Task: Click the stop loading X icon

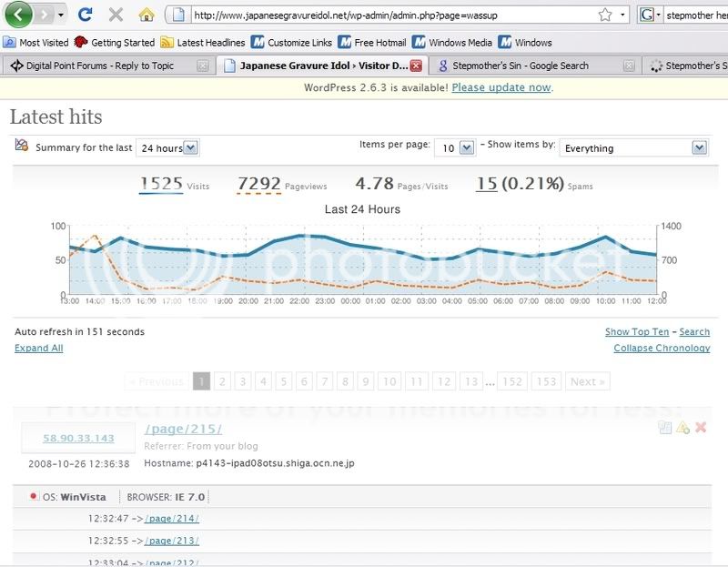Action: point(116,15)
